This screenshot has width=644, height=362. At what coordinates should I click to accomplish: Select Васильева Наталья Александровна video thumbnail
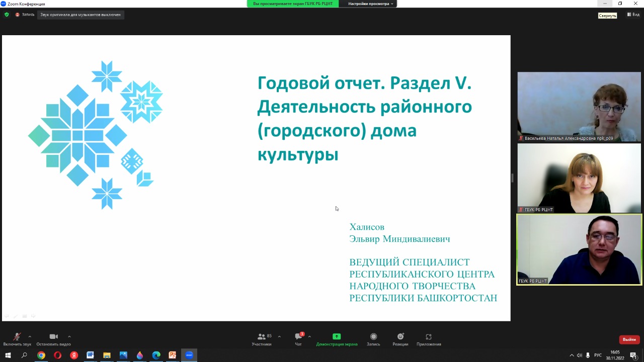coord(579,107)
